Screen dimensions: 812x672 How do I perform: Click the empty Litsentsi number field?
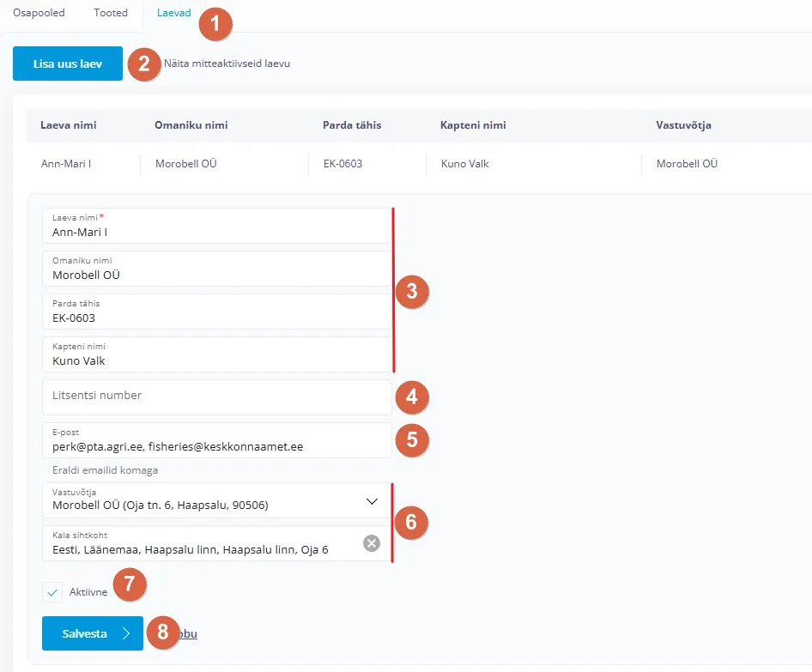215,397
